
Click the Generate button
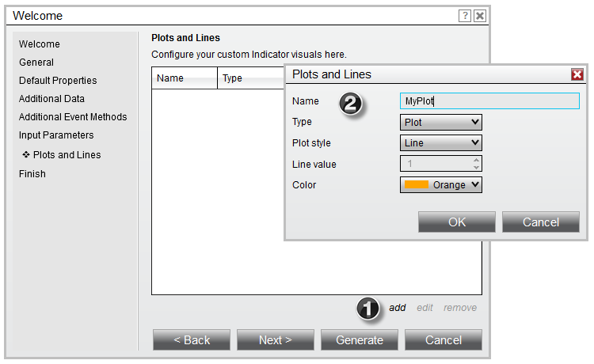point(360,340)
